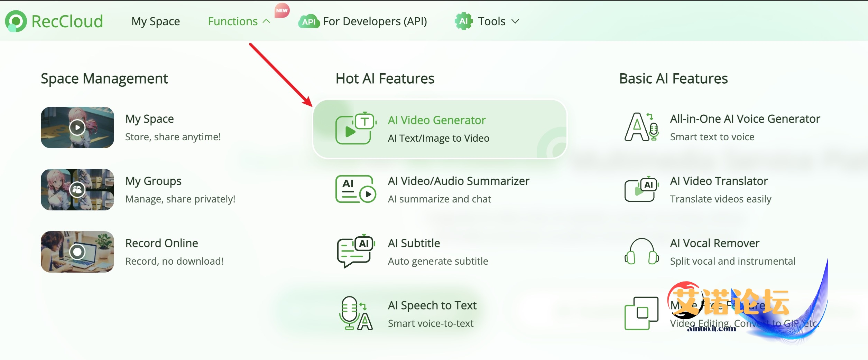Click the My Groups title

pyautogui.click(x=153, y=181)
